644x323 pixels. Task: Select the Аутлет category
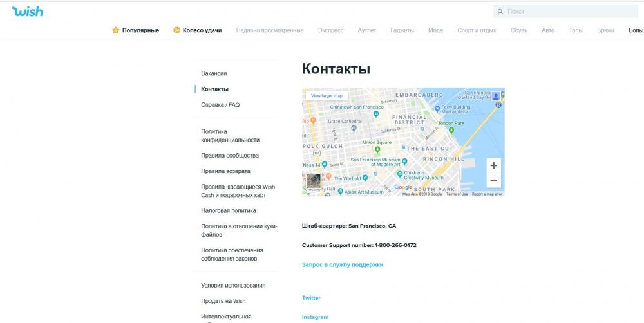367,30
